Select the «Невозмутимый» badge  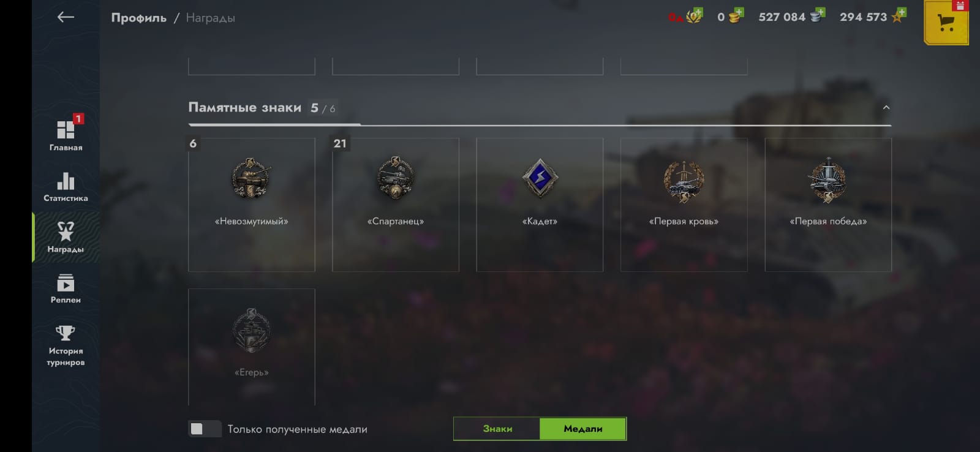point(251,205)
